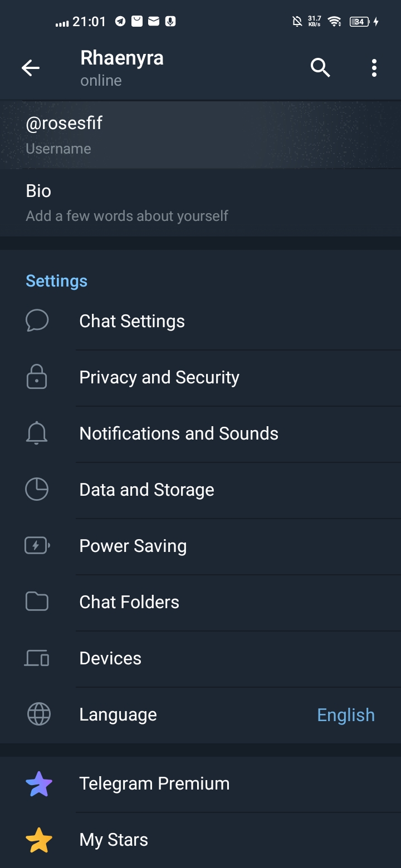Tap the Devices icon
This screenshot has width=401, height=868.
(37, 658)
